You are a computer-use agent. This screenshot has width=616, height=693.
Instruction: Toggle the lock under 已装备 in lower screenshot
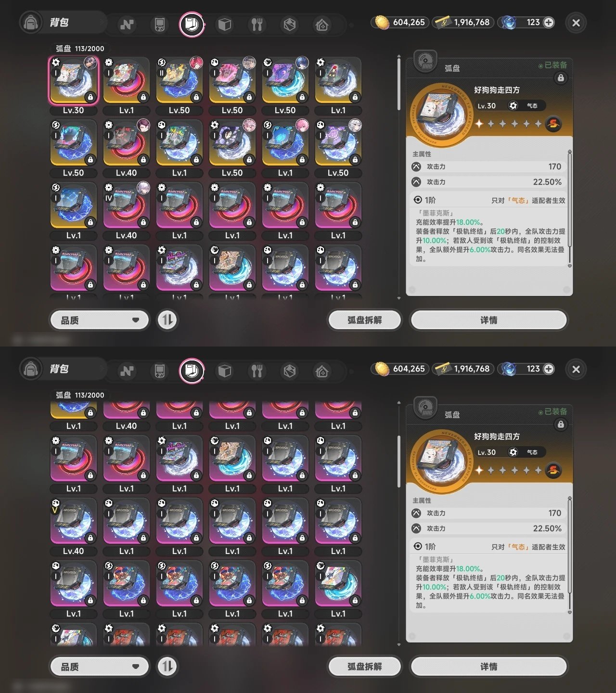[x=561, y=424]
